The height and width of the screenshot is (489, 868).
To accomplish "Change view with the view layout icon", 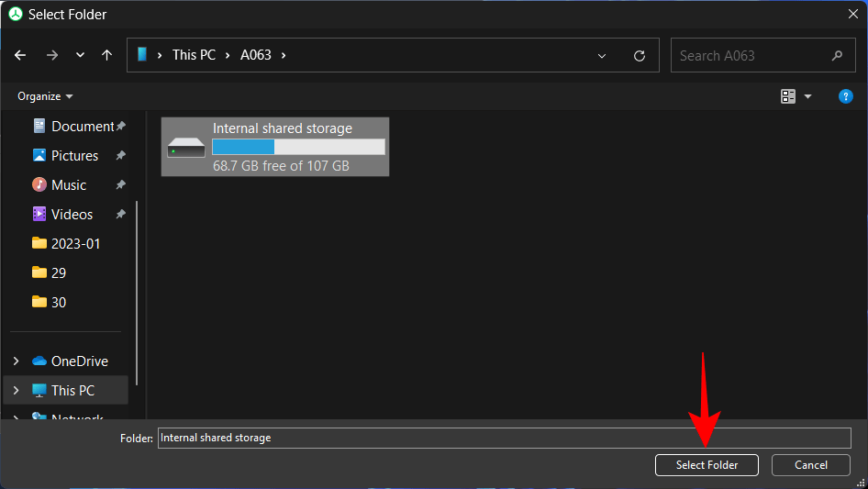I will pyautogui.click(x=788, y=96).
